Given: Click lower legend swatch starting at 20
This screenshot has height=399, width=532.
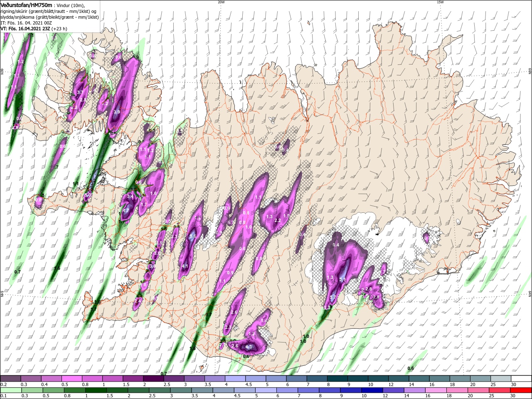Looking at the screenshot, I should [478, 390].
